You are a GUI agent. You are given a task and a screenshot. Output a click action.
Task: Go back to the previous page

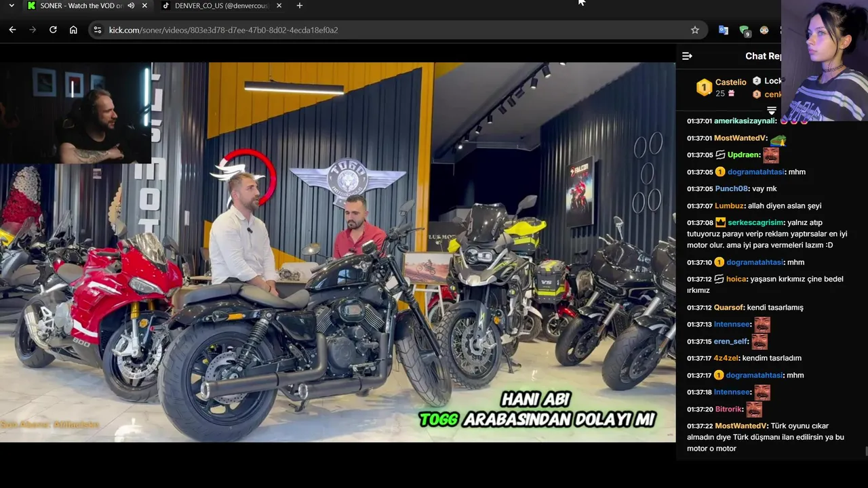coord(12,30)
